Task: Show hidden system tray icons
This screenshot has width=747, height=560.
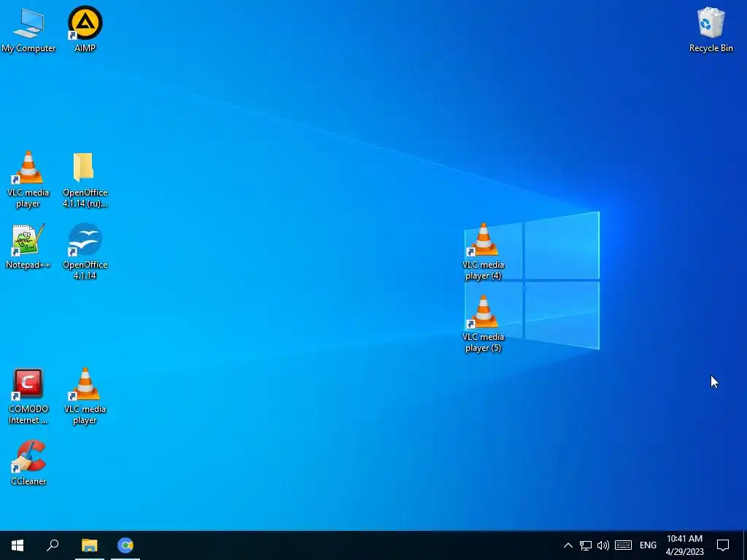Action: click(x=568, y=545)
